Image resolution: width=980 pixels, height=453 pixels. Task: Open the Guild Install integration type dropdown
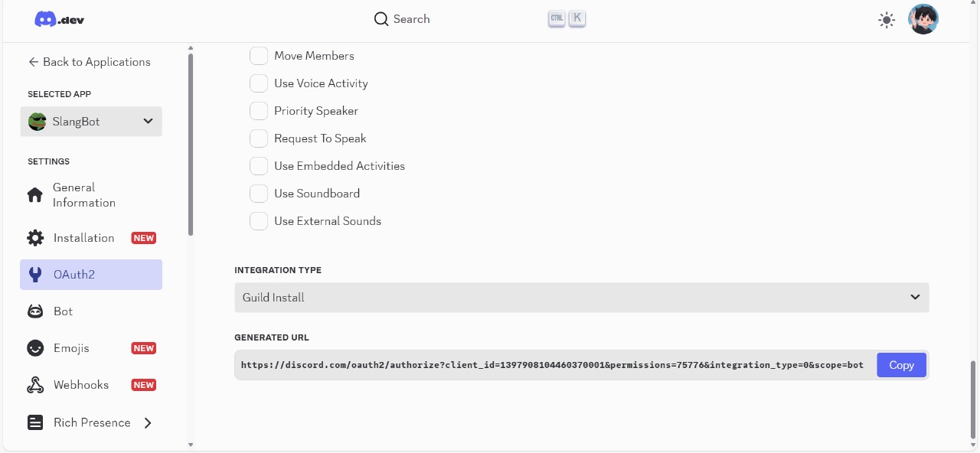(582, 298)
